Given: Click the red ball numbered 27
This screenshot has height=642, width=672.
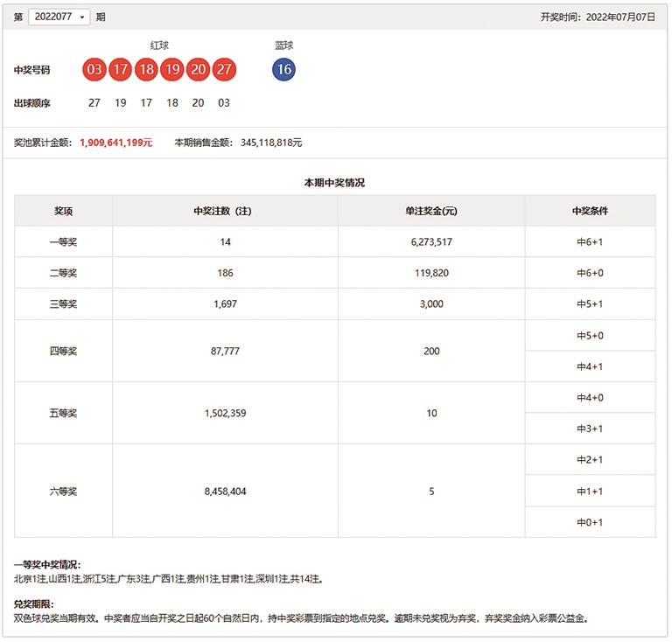Looking at the screenshot, I should (224, 70).
